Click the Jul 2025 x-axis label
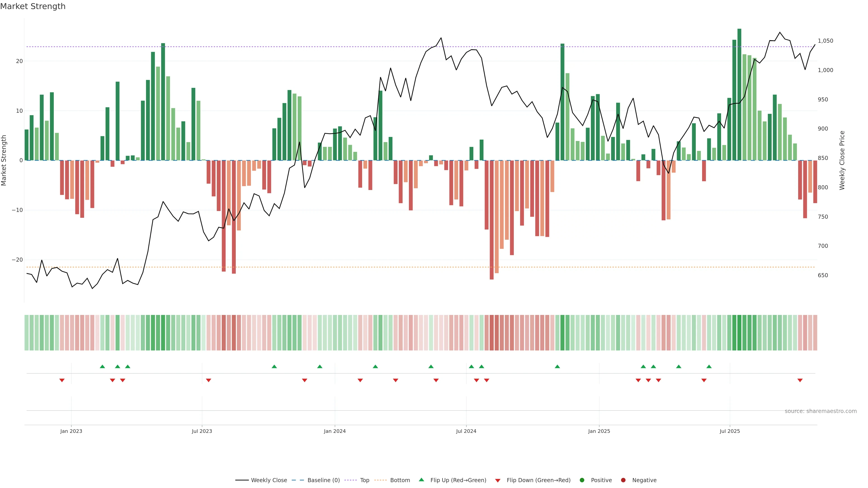This screenshot has height=488, width=868. [x=729, y=431]
